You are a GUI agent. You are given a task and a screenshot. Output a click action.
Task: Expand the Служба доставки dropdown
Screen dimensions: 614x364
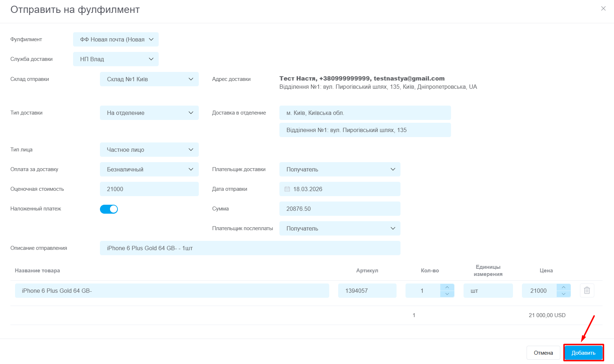[x=116, y=59]
